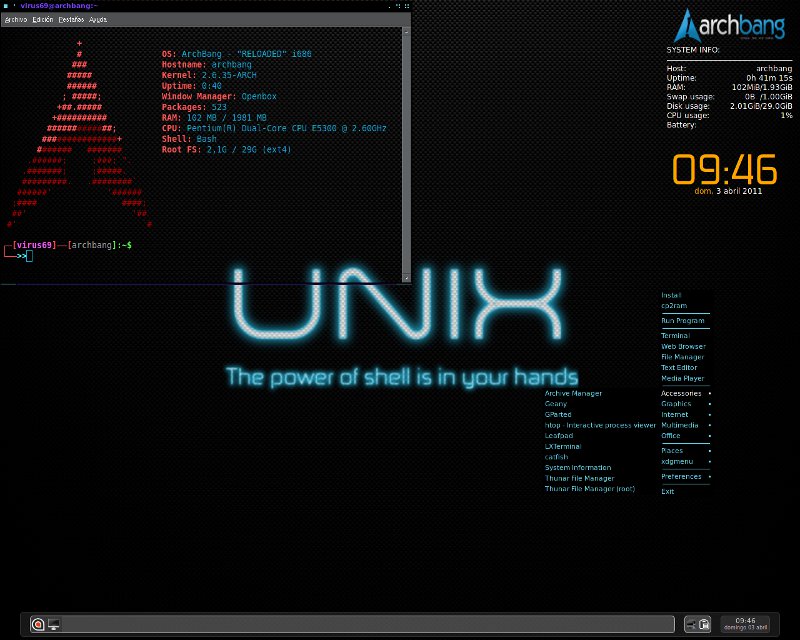Expand the Places submenu
Screen dimensions: 800x640
click(x=685, y=451)
